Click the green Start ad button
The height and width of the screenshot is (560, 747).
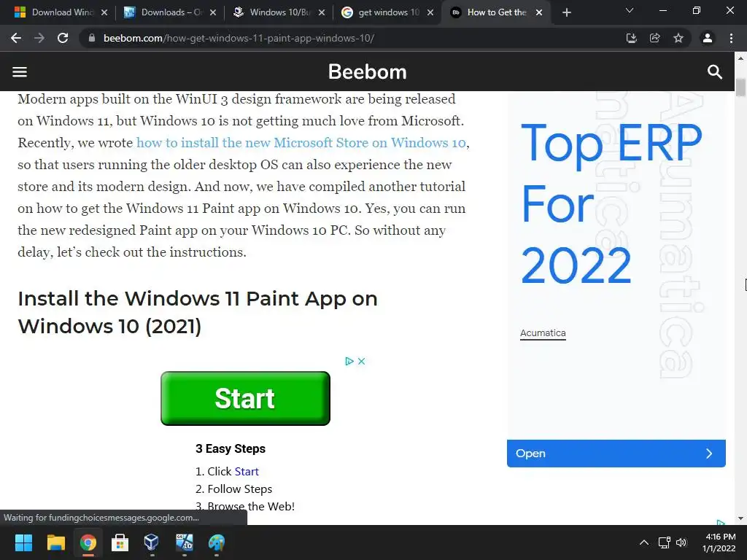(x=245, y=399)
